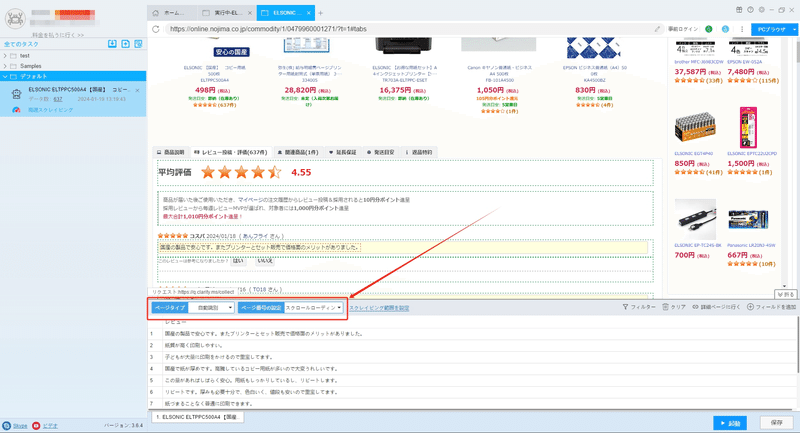Viewport: 800px width, 433px height.
Task: Click the 折る collapse toggle
Action: (x=786, y=295)
